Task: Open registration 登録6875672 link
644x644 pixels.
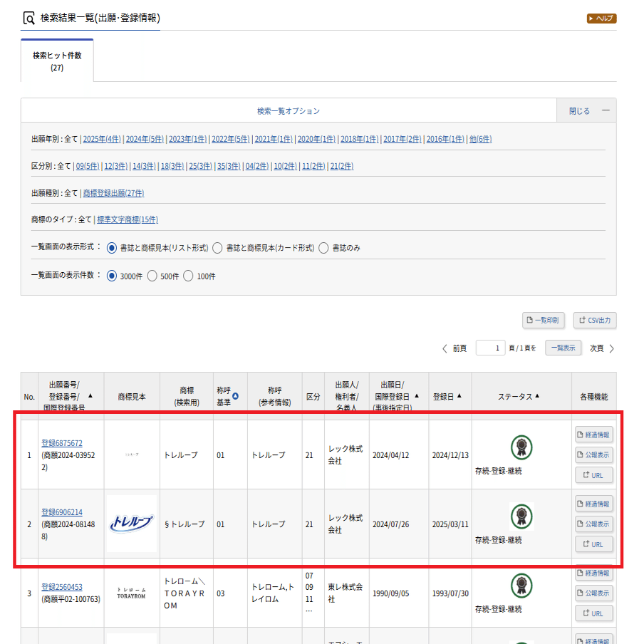Action: [61, 443]
